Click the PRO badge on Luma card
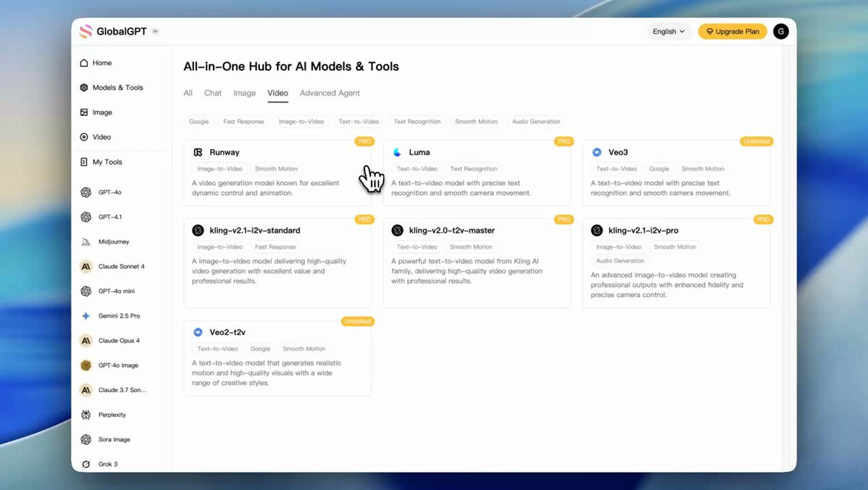The height and width of the screenshot is (490, 868). pos(564,141)
